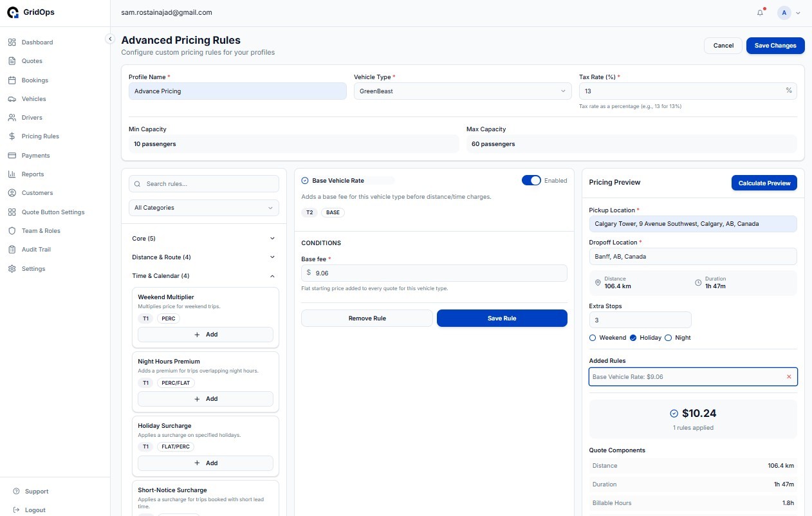Click the Distance pin icon in preview
The image size is (812, 516).
pyautogui.click(x=598, y=282)
